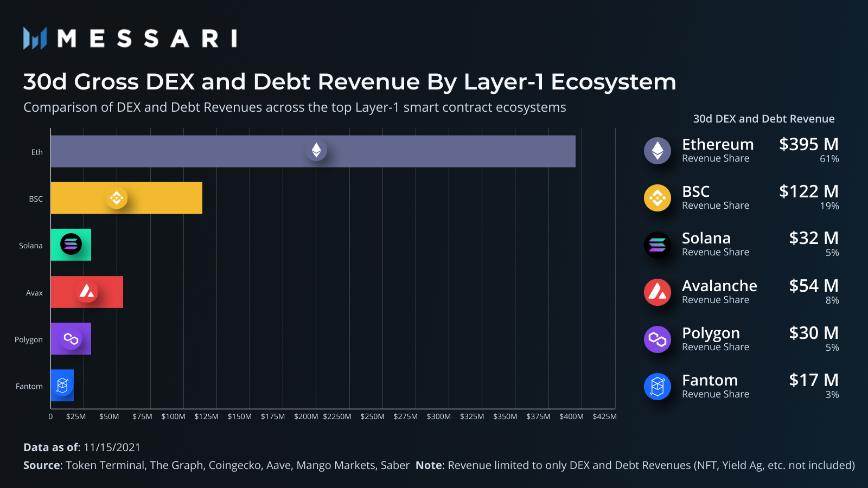868x488 pixels.
Task: Click the BSC icon on the yellow bar
Action: point(117,198)
